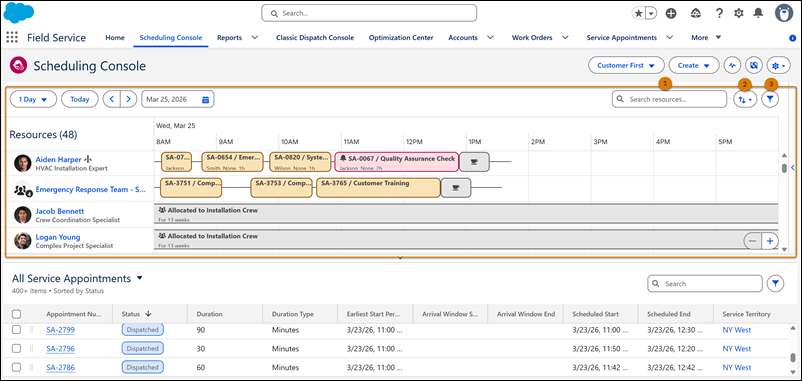802x381 pixels.
Task: Click Emergency Response Team's break icon
Action: [456, 188]
